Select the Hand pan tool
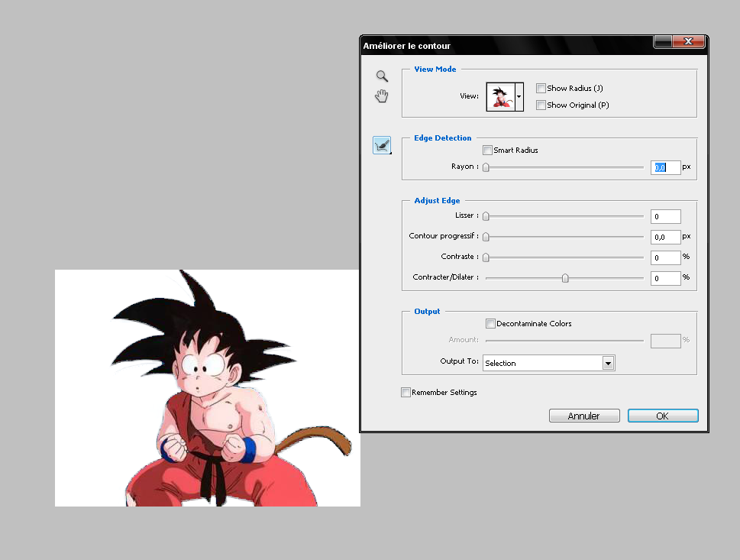The image size is (740, 560). click(x=381, y=95)
